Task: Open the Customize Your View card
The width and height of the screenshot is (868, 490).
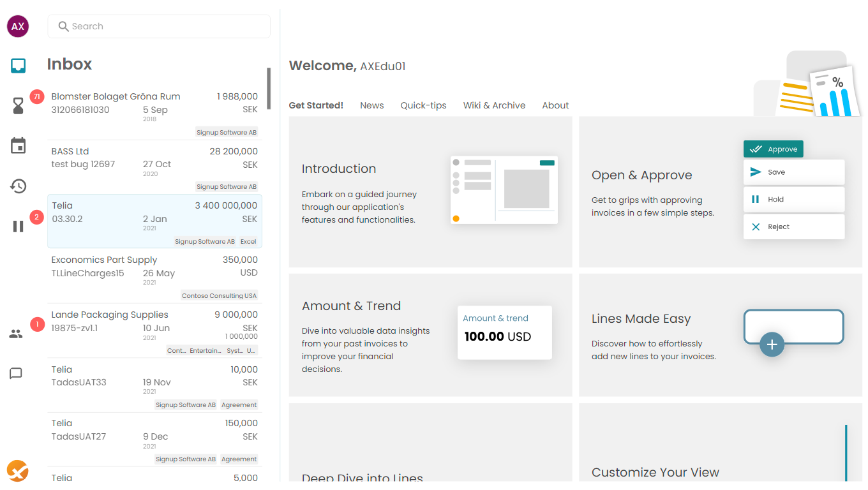Action: (x=721, y=443)
